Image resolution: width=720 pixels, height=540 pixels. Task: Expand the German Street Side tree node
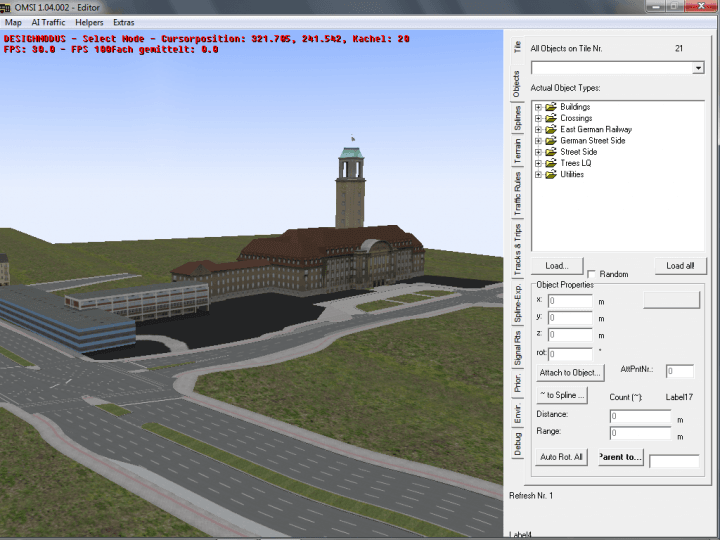(538, 141)
